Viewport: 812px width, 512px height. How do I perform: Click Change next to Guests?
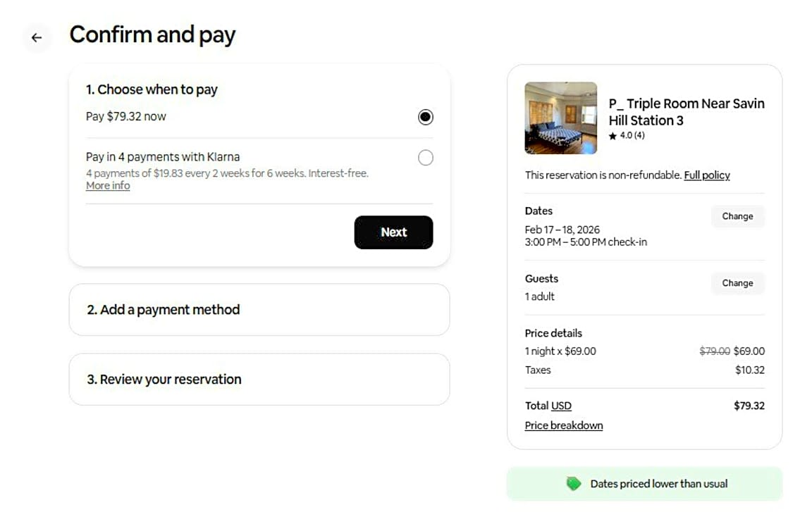(x=737, y=283)
